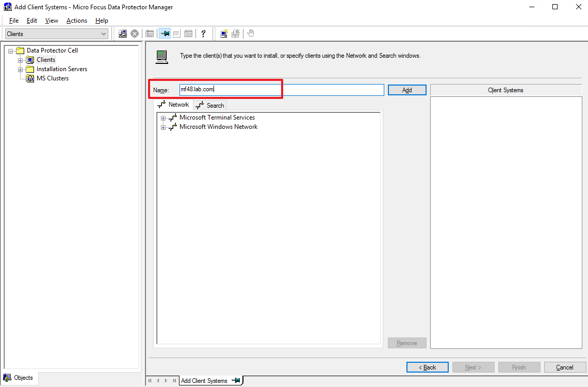
Task: Click the question mark help icon
Action: 203,33
